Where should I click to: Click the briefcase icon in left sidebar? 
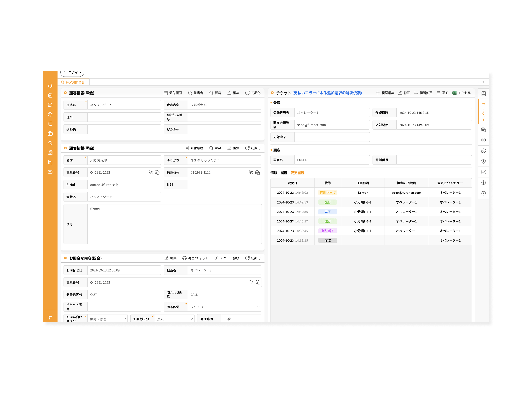[x=50, y=134]
